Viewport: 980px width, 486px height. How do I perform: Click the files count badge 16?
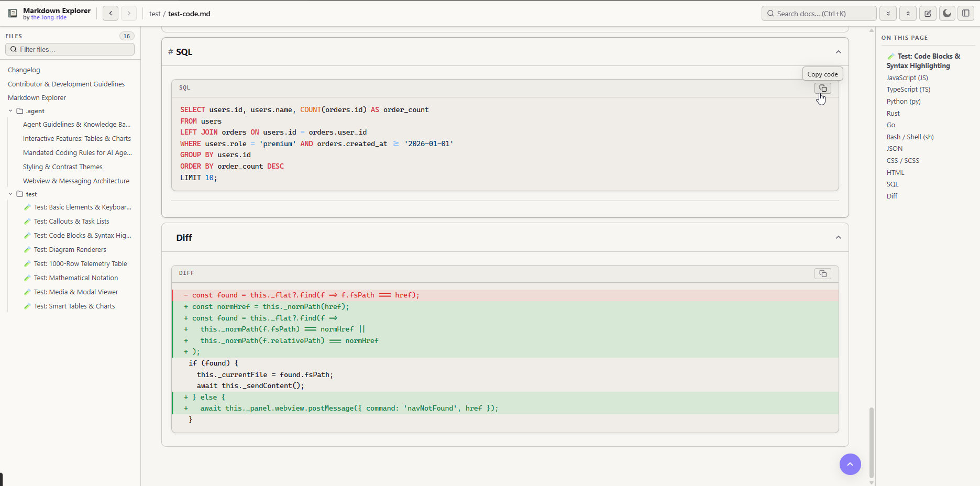click(127, 36)
